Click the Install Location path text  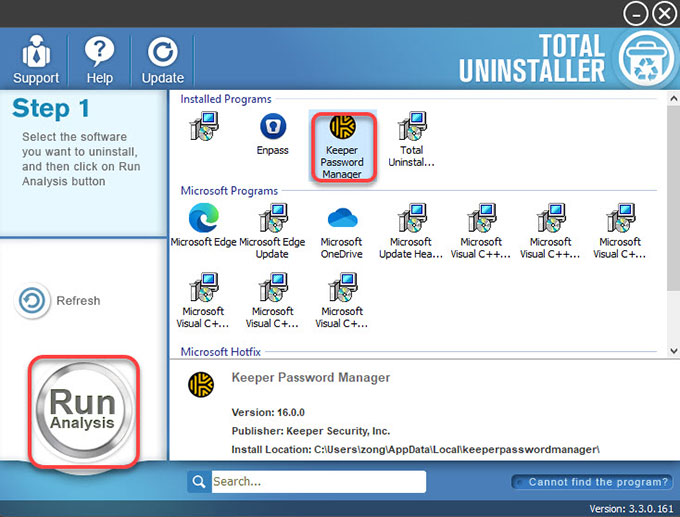[415, 449]
